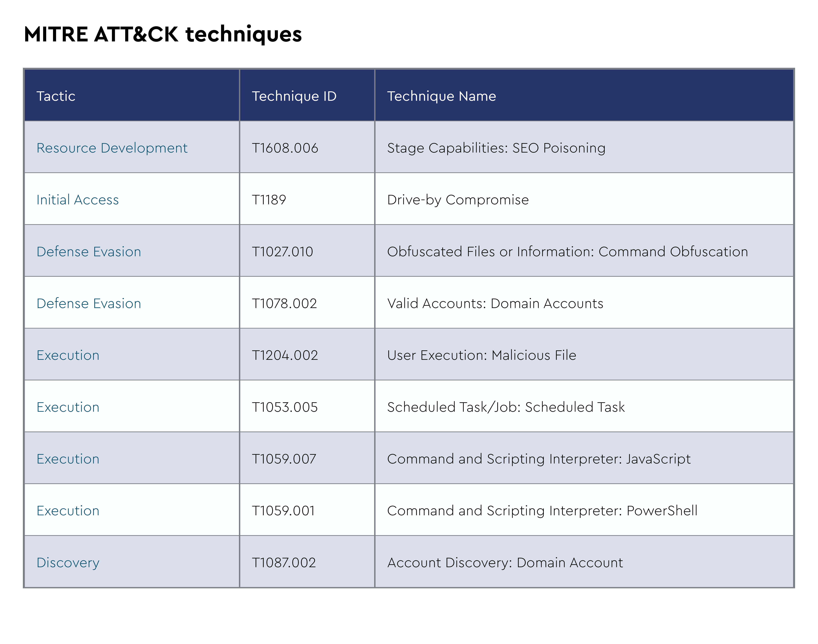This screenshot has height=644, width=818.
Task: Open Execution link in T1059.007 row
Action: (x=68, y=459)
